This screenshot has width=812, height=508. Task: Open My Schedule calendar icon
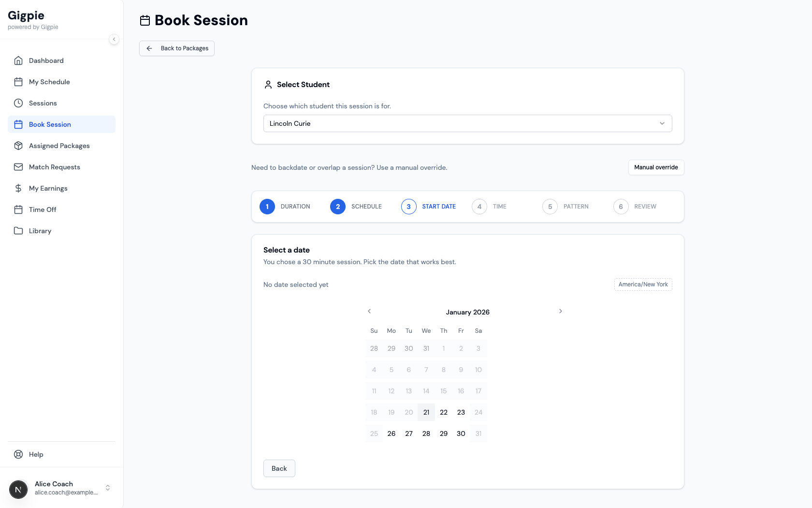pos(18,82)
